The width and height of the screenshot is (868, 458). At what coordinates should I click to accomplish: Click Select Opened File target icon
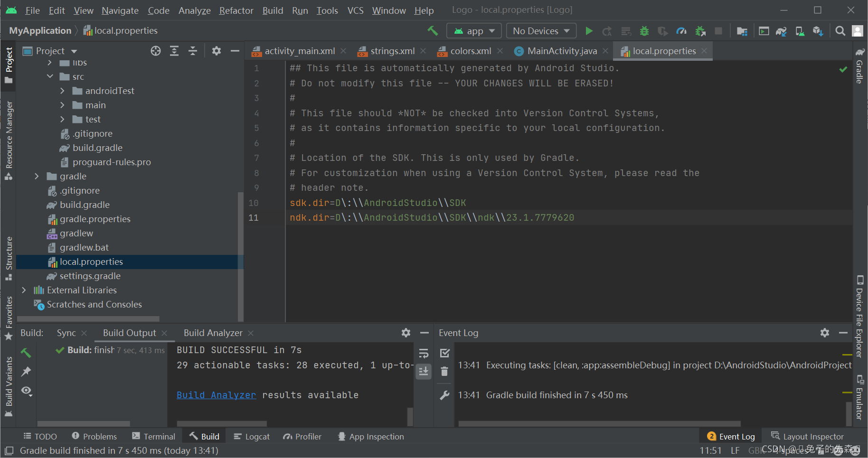(156, 51)
